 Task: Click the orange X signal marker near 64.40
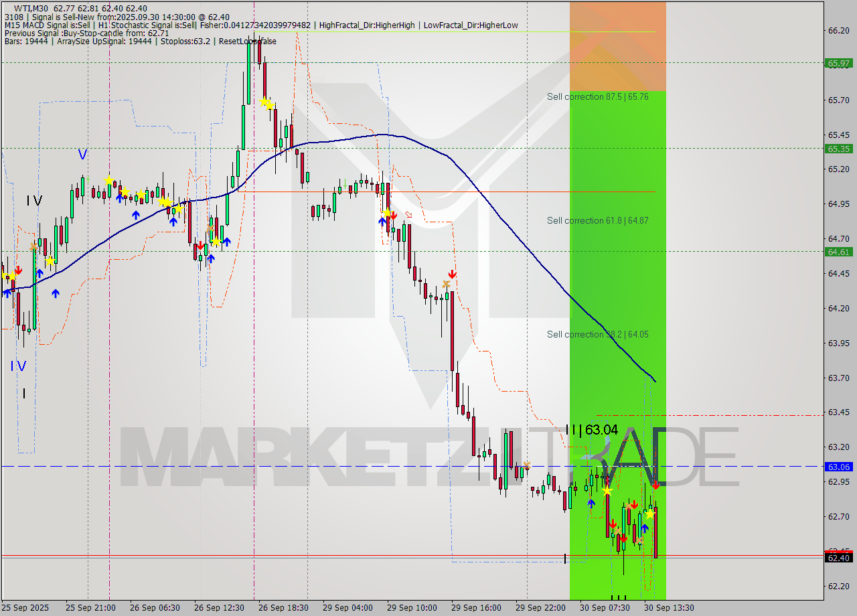(x=447, y=284)
